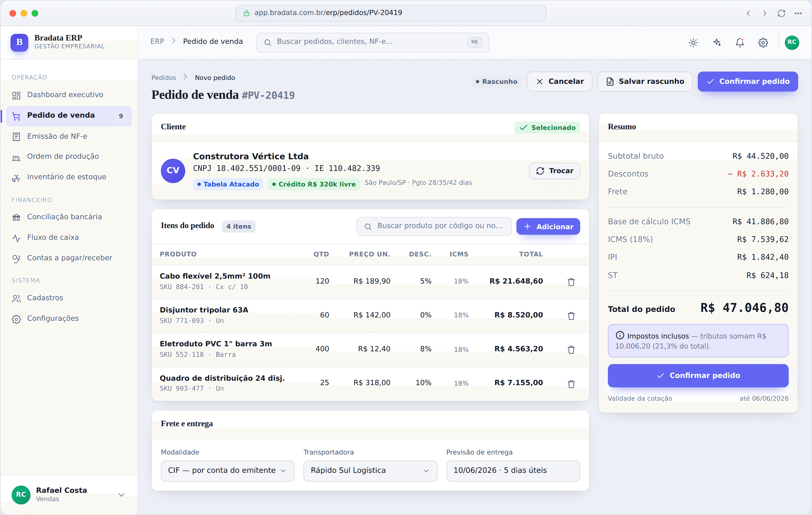Click Confirmar pedido in the Resumo panel
The image size is (812, 515).
click(x=698, y=376)
